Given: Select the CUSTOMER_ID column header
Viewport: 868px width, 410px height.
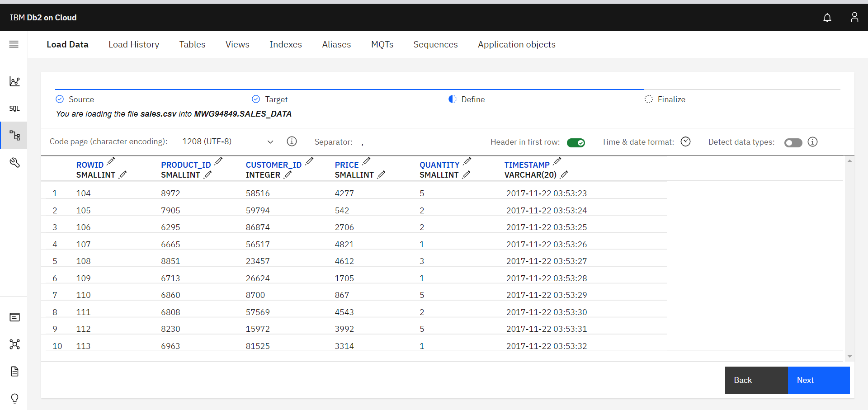Looking at the screenshot, I should tap(274, 165).
